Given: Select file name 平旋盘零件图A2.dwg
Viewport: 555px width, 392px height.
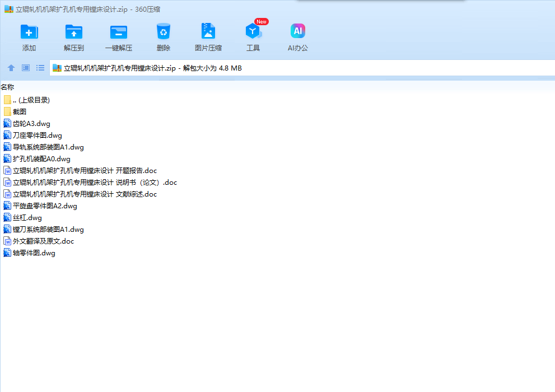Looking at the screenshot, I should [x=45, y=206].
